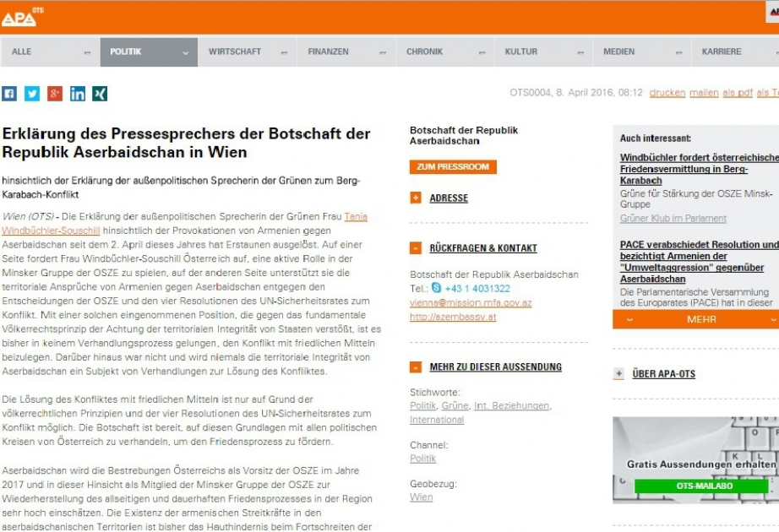Click the Grüne keyword link
Screen dimensions: 779x532
455,405
